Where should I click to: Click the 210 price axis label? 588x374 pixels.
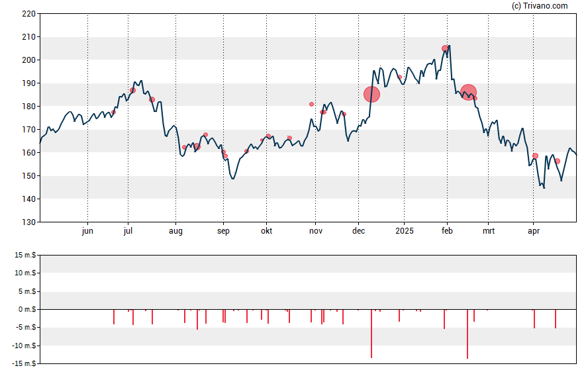(x=29, y=36)
